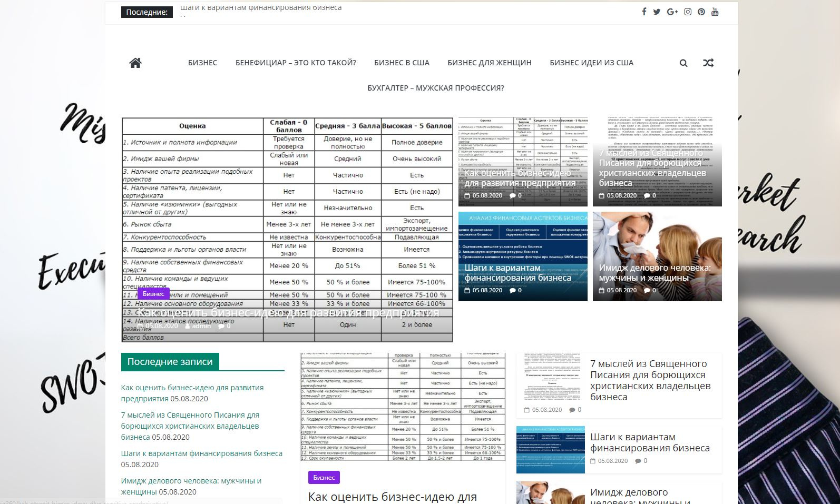840x504 pixels.
Task: Click sidebar link Как оценить бизнес-идею для развития
Action: click(192, 393)
